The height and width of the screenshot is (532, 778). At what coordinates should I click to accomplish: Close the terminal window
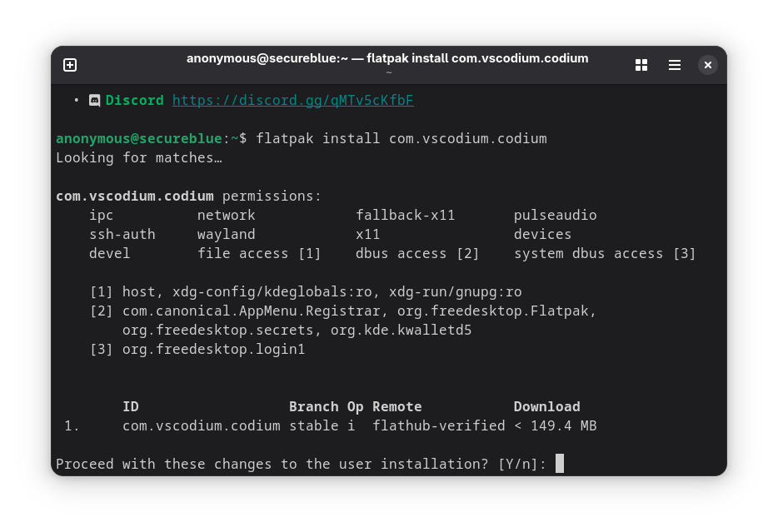click(707, 65)
